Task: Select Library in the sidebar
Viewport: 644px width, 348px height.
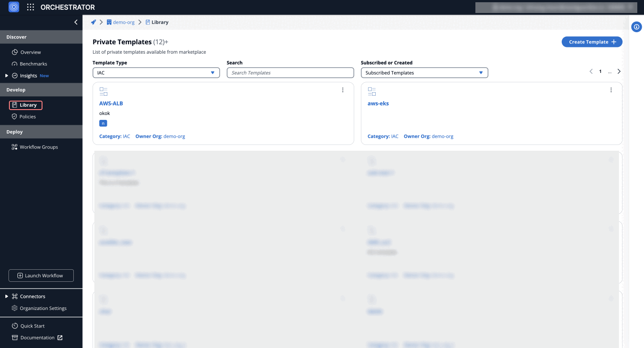Action: [25, 105]
